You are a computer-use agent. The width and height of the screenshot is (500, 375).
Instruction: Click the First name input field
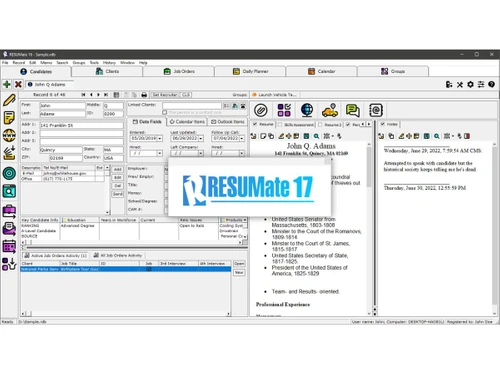tap(62, 106)
